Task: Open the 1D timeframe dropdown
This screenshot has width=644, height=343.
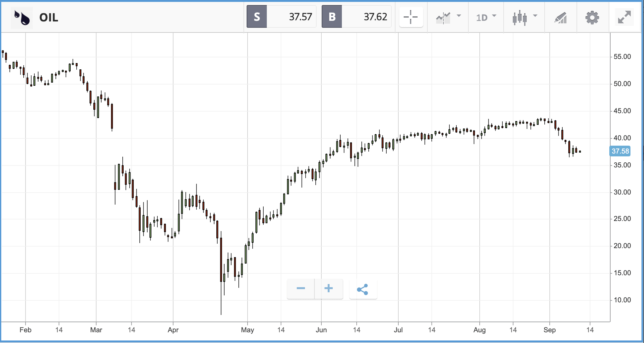Action: click(x=486, y=17)
